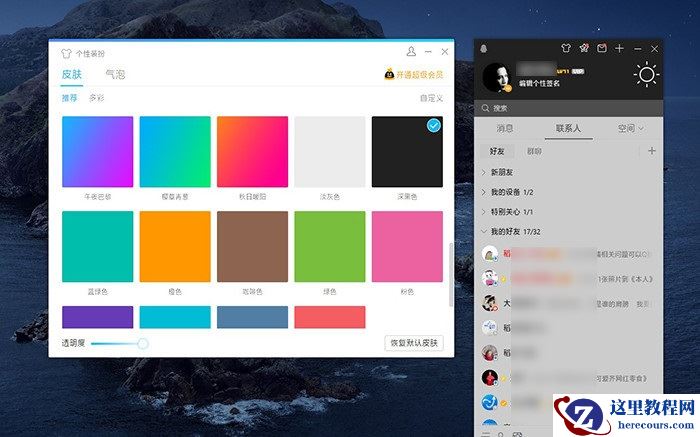Choose the orange skin swatch

pos(175,246)
